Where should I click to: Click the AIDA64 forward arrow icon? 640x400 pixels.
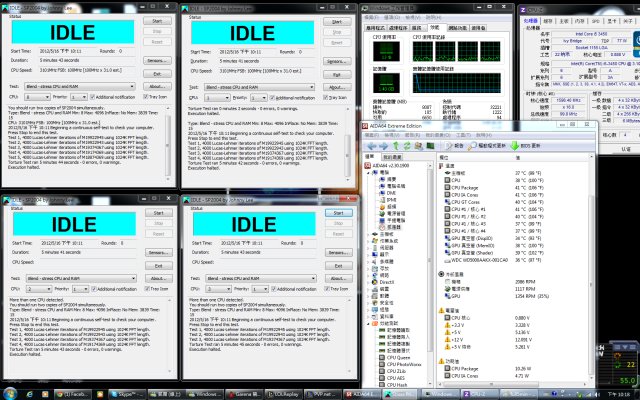pyautogui.click(x=384, y=146)
